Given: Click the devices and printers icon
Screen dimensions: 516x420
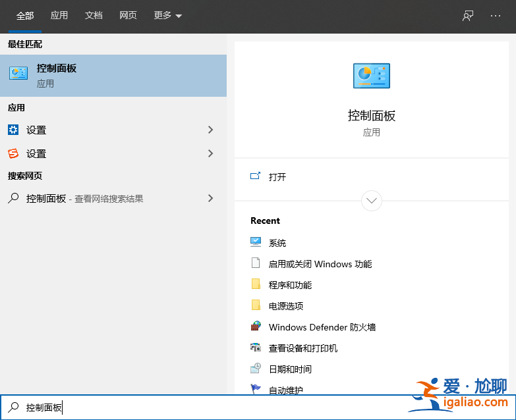Looking at the screenshot, I should (256, 348).
